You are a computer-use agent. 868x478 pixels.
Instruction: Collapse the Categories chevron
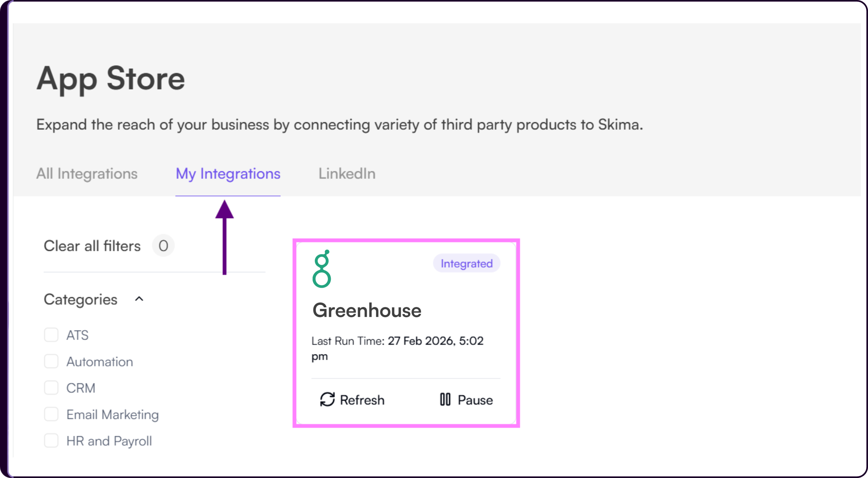click(x=139, y=299)
